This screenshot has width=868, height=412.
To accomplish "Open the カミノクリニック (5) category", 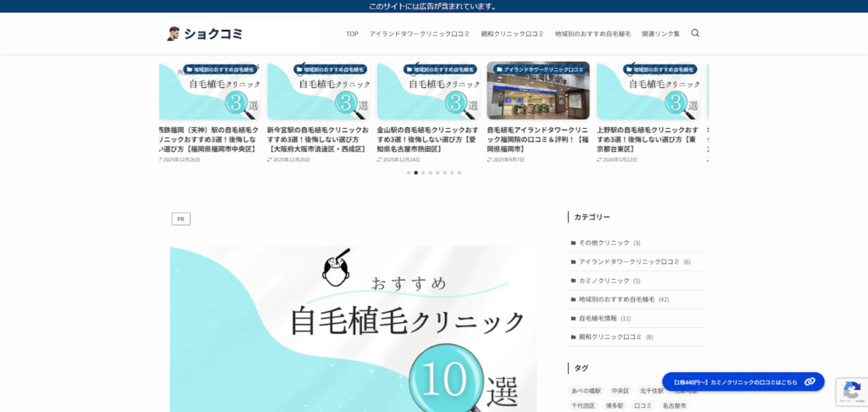I will (x=637, y=281).
